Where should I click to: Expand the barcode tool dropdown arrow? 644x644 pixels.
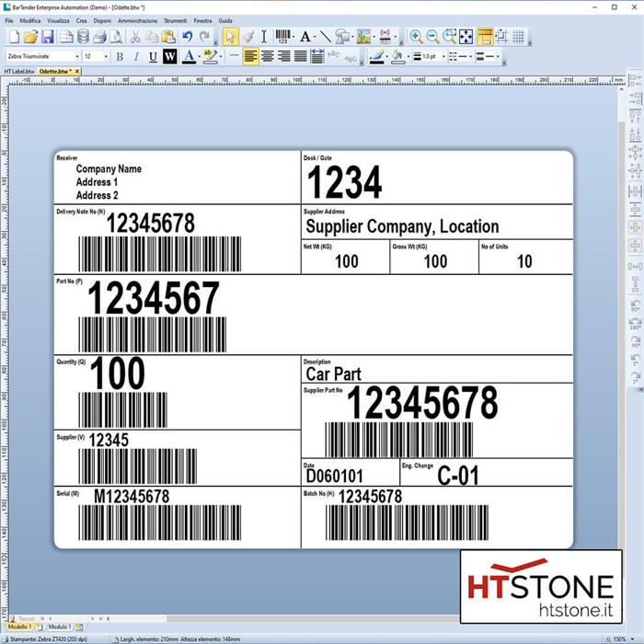[293, 37]
